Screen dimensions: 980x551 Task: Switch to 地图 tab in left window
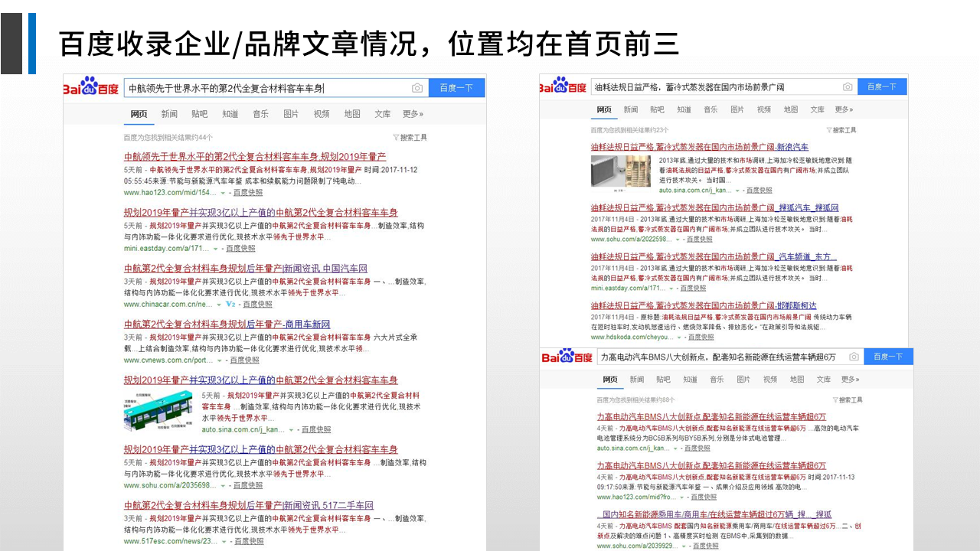point(352,114)
